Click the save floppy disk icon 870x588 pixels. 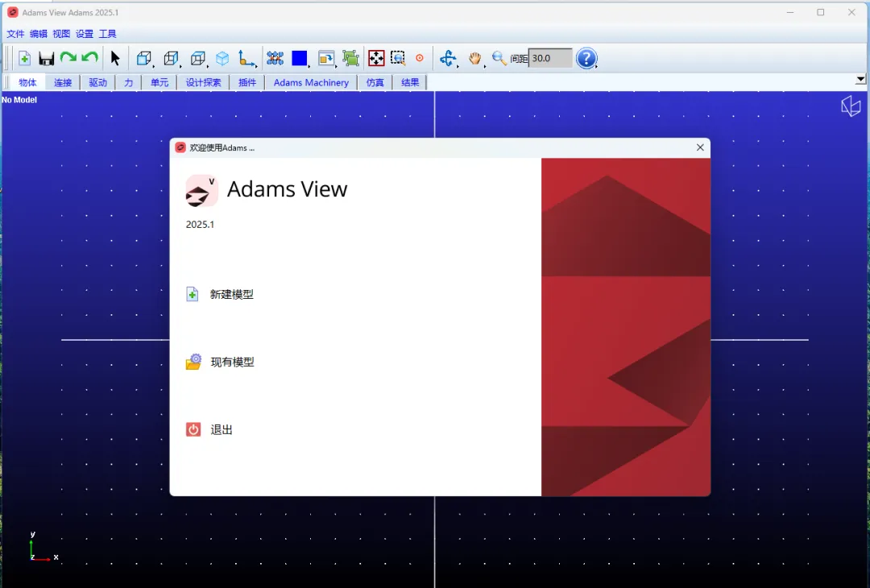(x=46, y=58)
